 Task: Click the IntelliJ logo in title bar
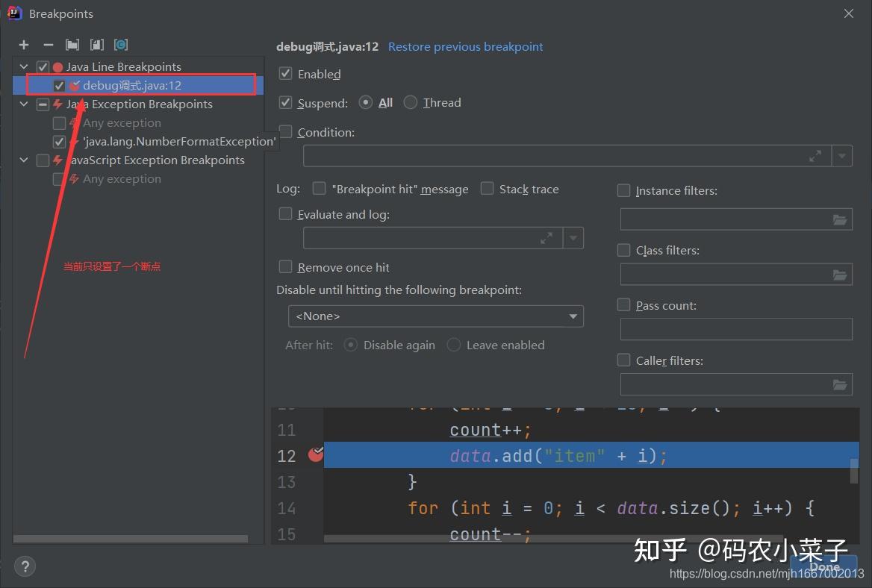tap(13, 13)
